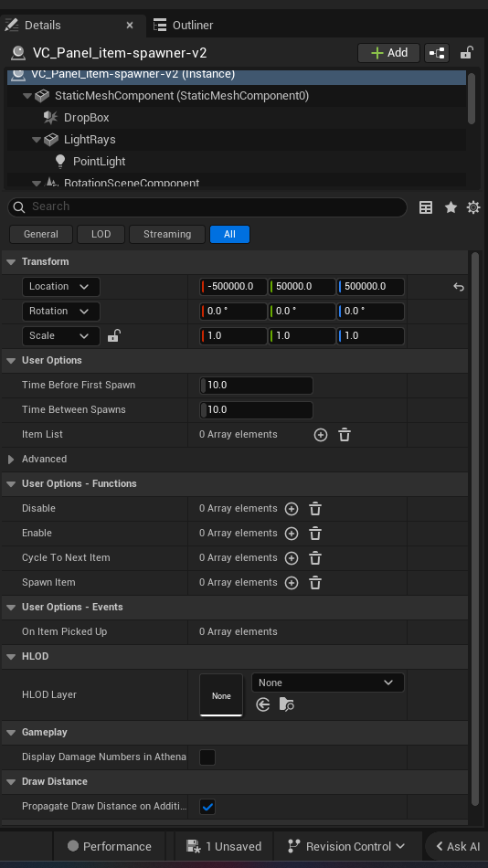Collapse the StaticMeshComponent tree node
This screenshot has width=488, height=868.
tap(27, 96)
